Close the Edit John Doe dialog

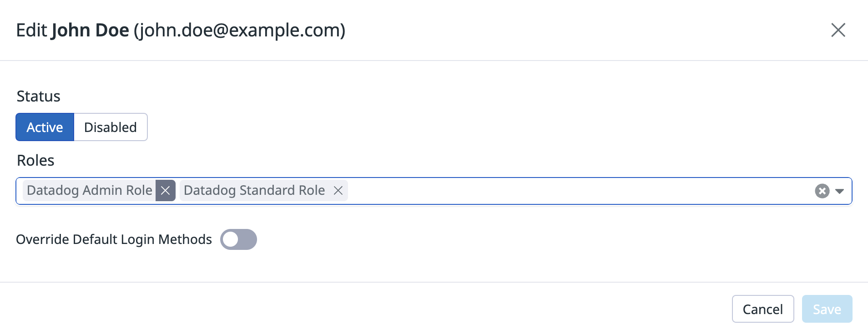click(838, 30)
